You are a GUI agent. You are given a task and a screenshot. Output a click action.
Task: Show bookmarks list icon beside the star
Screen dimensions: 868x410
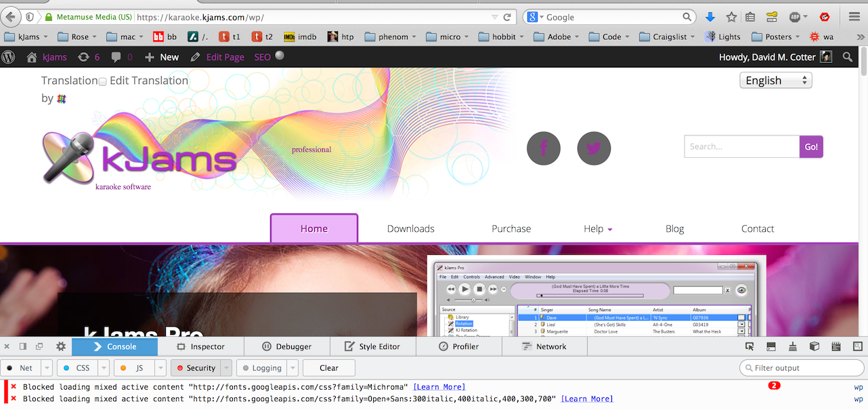pyautogui.click(x=750, y=17)
